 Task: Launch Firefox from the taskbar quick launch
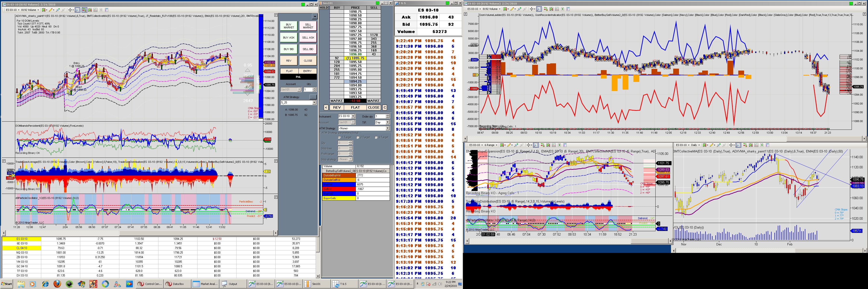(x=57, y=284)
